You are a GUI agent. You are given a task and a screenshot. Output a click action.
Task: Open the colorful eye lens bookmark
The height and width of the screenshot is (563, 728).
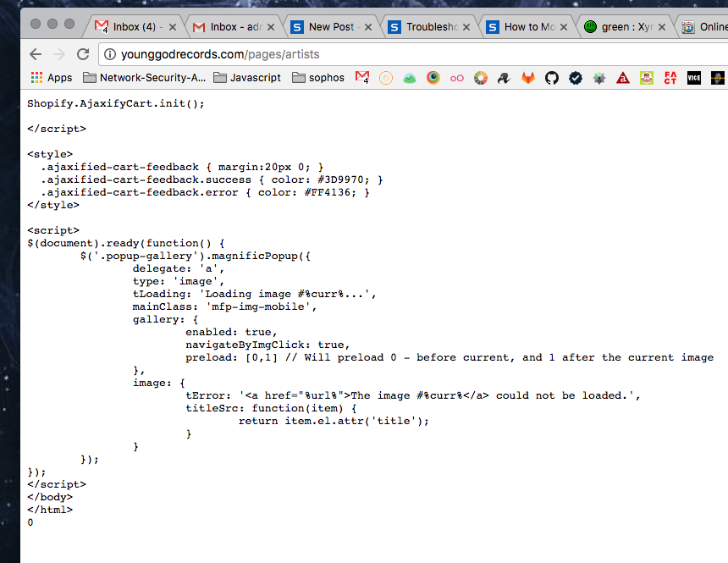pyautogui.click(x=433, y=78)
